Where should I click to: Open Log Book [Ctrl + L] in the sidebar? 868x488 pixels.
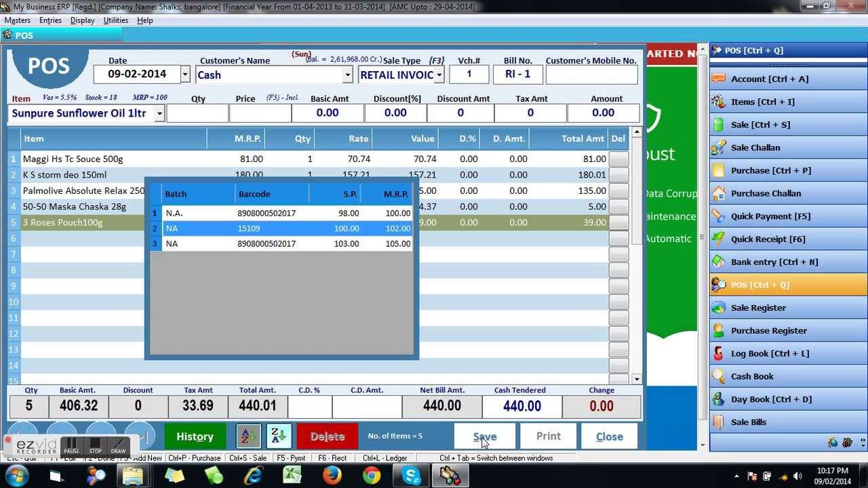788,353
